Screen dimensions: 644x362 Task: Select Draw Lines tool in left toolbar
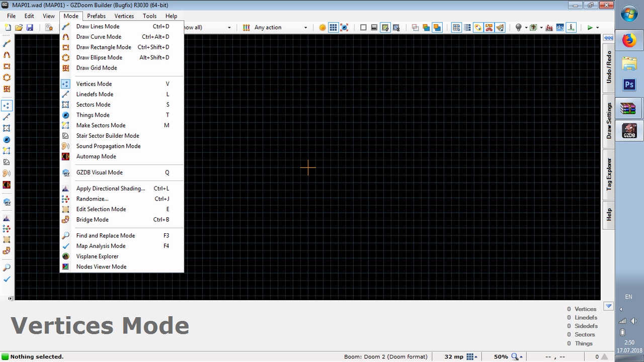7,44
